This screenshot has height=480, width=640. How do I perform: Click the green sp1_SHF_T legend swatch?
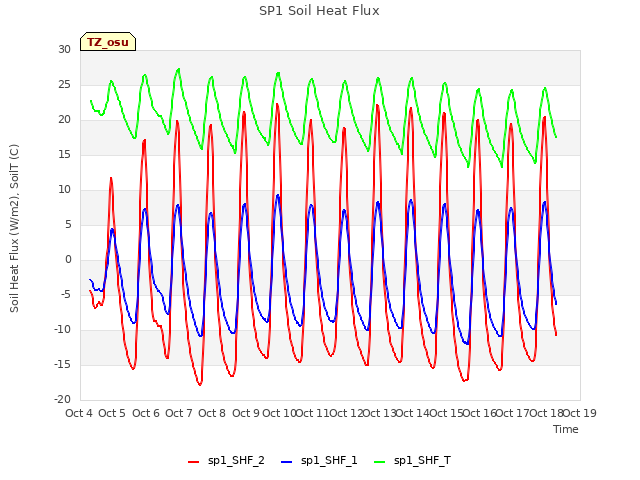pyautogui.click(x=380, y=462)
